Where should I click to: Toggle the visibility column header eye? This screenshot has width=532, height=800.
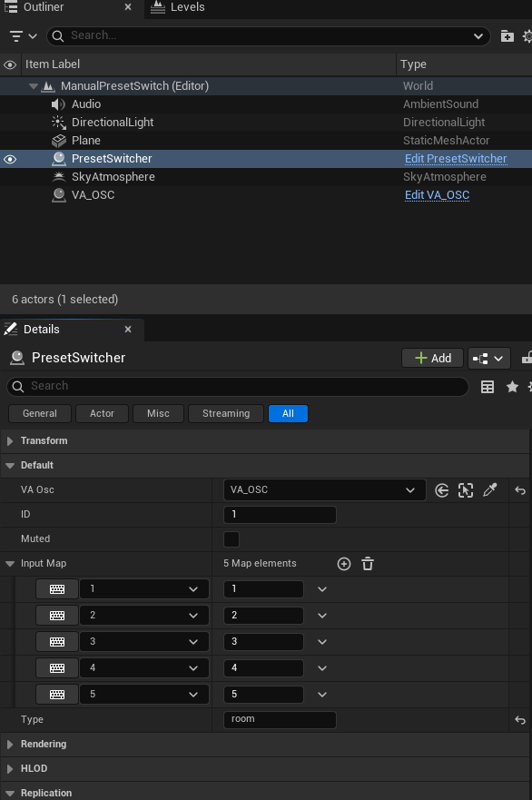pos(10,64)
